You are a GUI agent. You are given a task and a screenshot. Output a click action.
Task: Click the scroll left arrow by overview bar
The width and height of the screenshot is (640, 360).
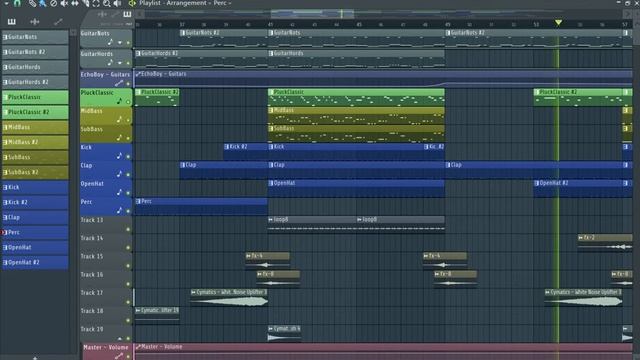click(140, 14)
